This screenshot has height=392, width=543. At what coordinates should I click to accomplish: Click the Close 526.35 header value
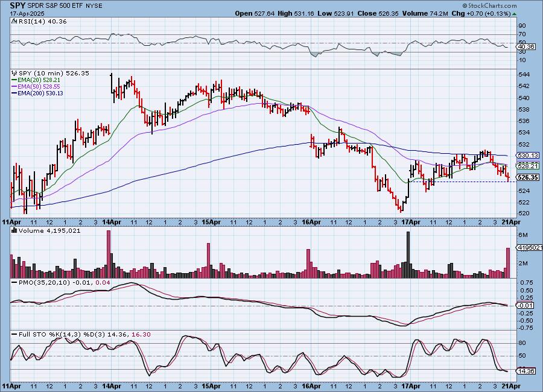coord(378,13)
